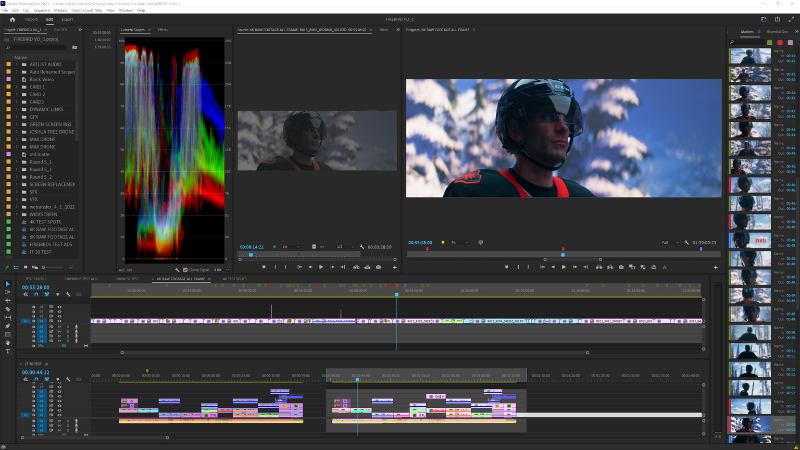
Task: Switch to the Export workspace tab
Action: point(67,19)
